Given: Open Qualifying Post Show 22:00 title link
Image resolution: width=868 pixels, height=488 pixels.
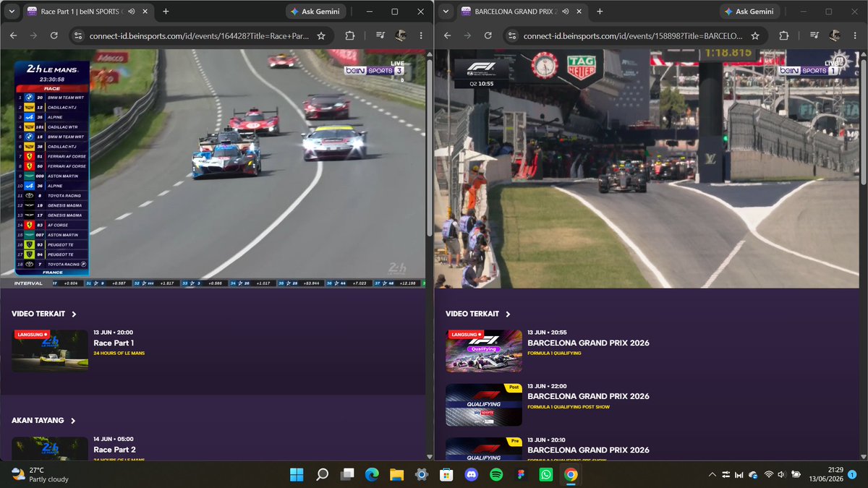Looking at the screenshot, I should click(588, 396).
